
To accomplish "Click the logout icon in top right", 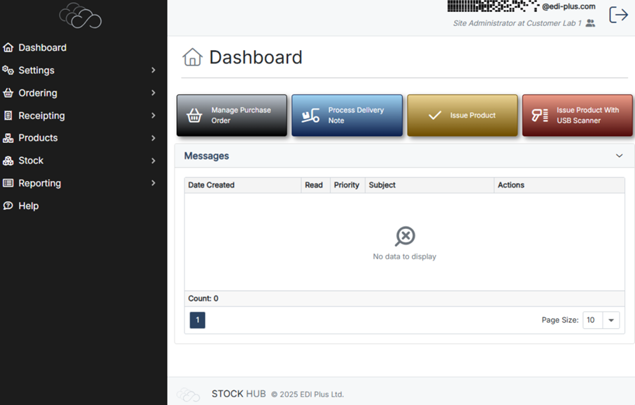I will click(618, 15).
